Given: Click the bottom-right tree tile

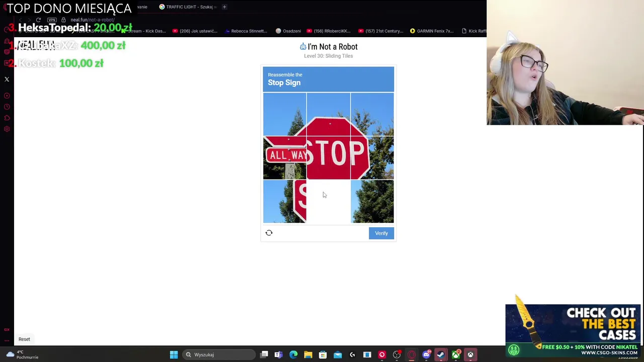Looking at the screenshot, I should [x=372, y=202].
